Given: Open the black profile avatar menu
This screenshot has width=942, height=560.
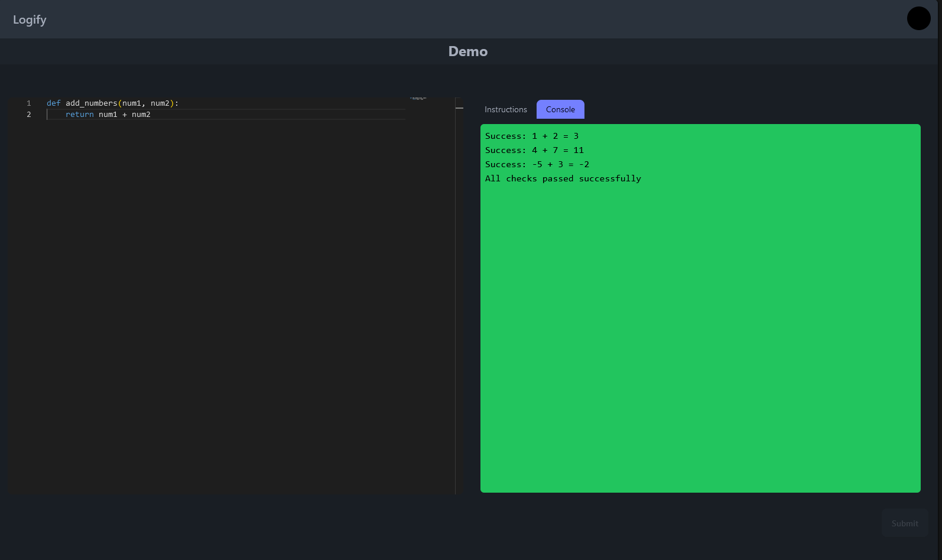Looking at the screenshot, I should pyautogui.click(x=918, y=18).
